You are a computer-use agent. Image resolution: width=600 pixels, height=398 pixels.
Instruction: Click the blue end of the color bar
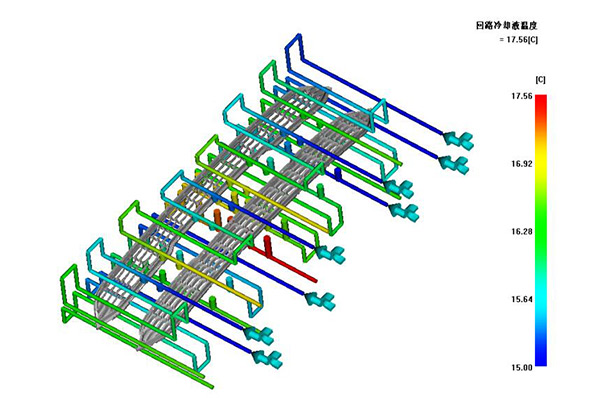tap(541, 360)
